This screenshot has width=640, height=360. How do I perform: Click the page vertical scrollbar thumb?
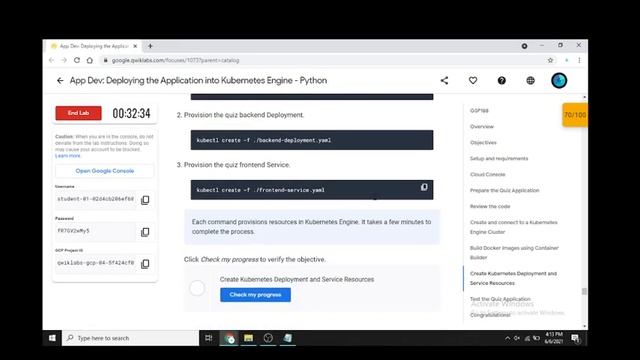coord(584,291)
